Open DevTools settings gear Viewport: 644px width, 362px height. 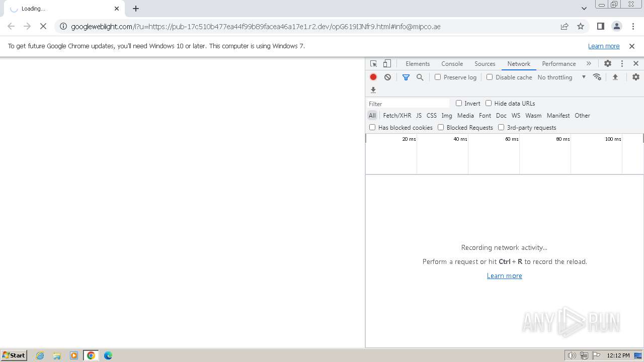608,64
